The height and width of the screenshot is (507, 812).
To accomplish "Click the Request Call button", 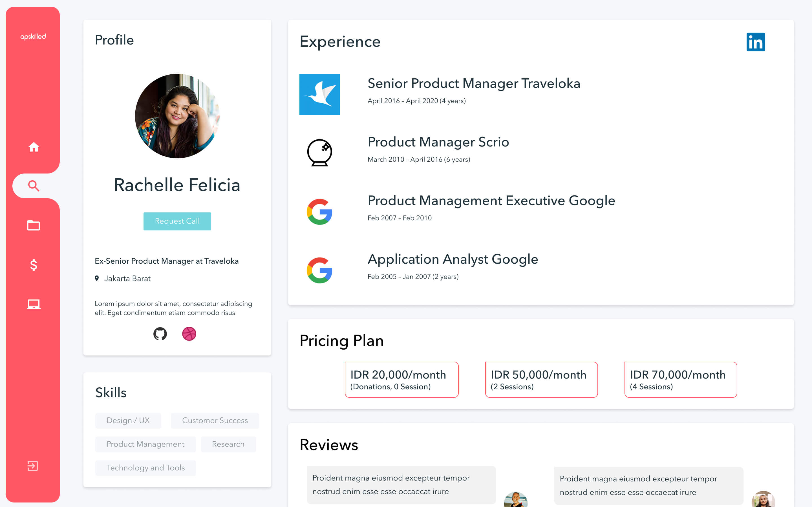I will pos(177,221).
